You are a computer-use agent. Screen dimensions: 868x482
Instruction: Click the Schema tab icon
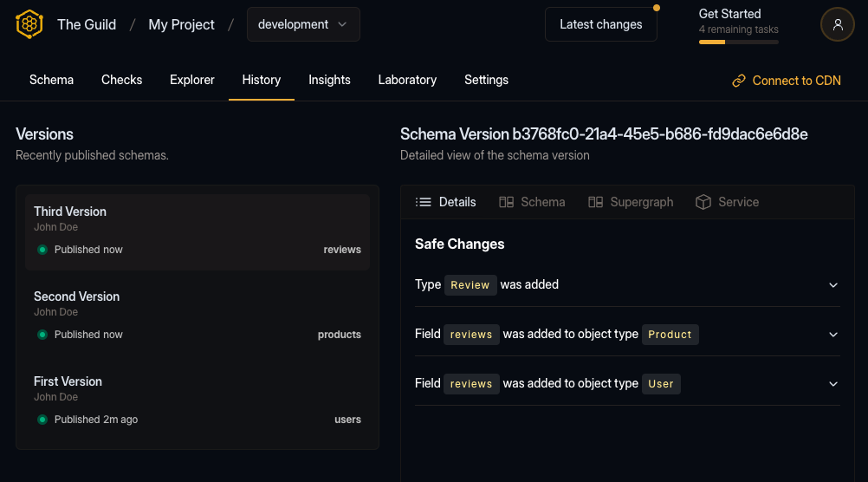[x=507, y=202]
